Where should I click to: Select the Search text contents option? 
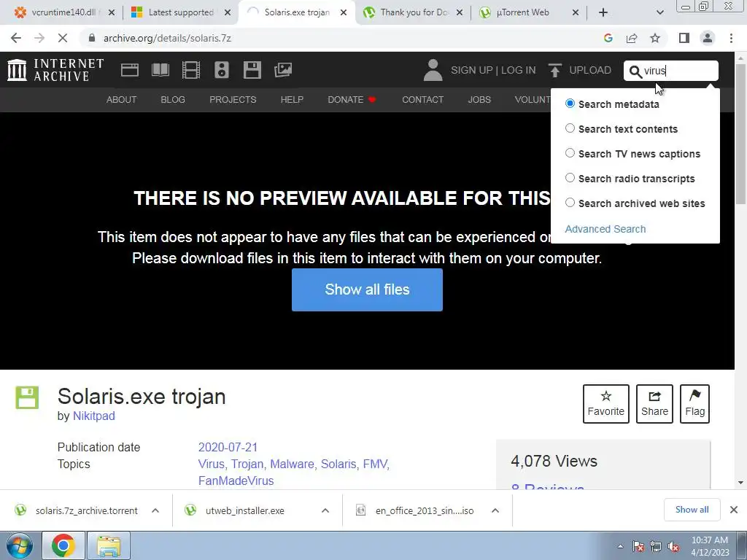tap(570, 128)
